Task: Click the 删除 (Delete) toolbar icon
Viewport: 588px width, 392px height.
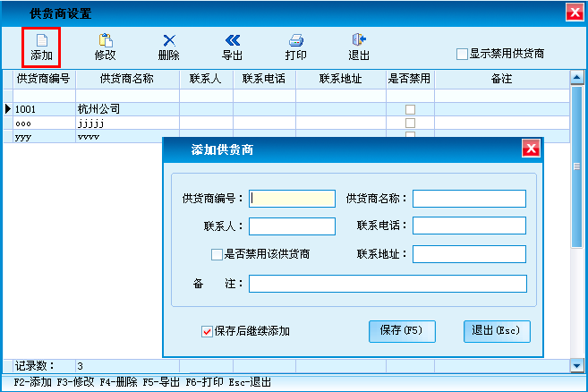Action: [x=168, y=47]
